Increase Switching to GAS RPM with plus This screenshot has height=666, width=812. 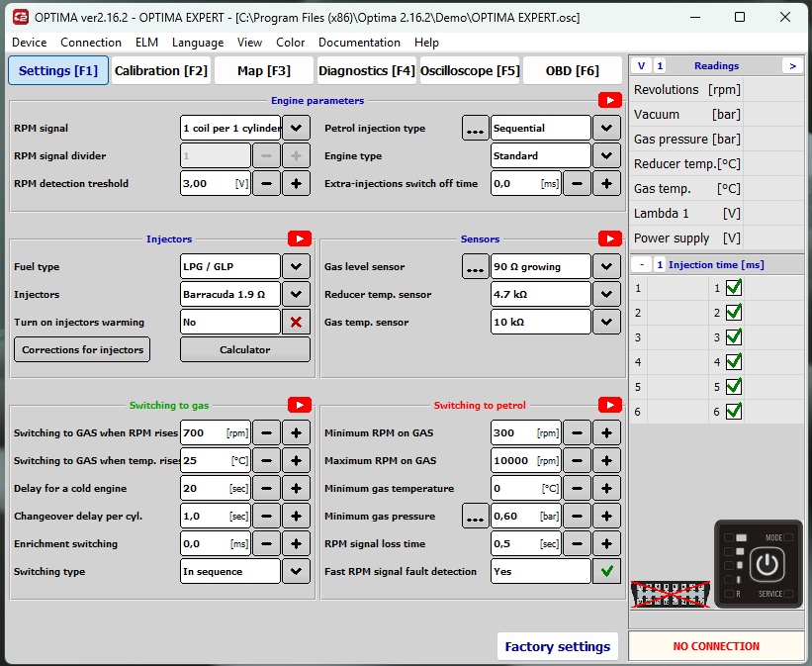(296, 432)
